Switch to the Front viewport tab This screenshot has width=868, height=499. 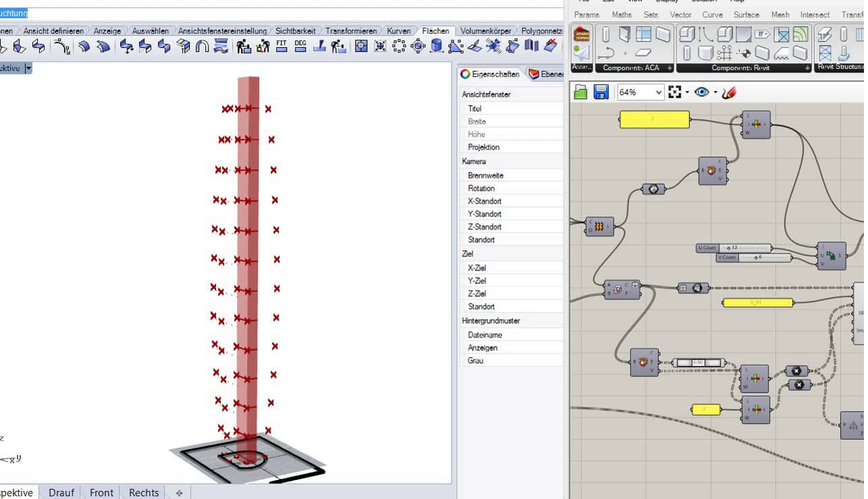click(x=102, y=492)
